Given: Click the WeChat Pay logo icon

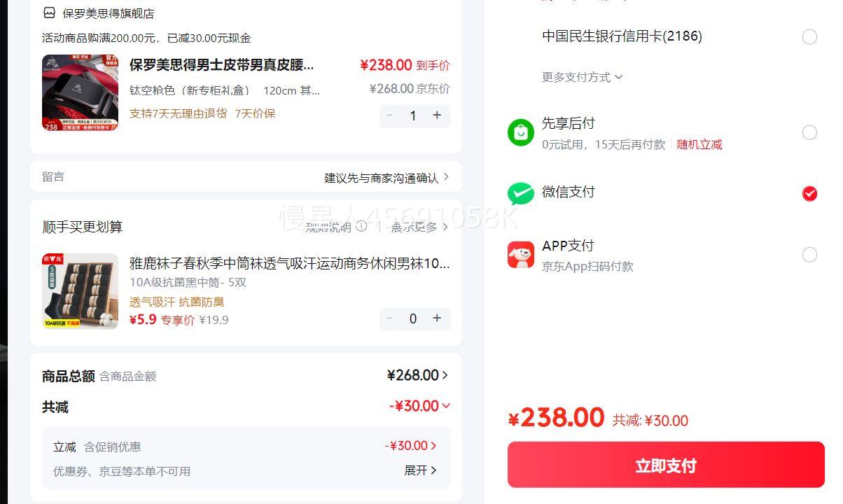Looking at the screenshot, I should point(520,193).
